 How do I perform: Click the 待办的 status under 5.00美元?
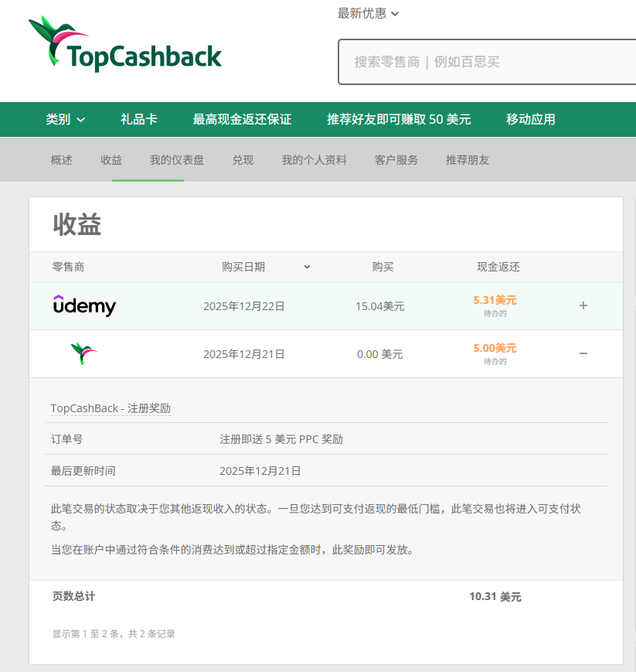(495, 362)
